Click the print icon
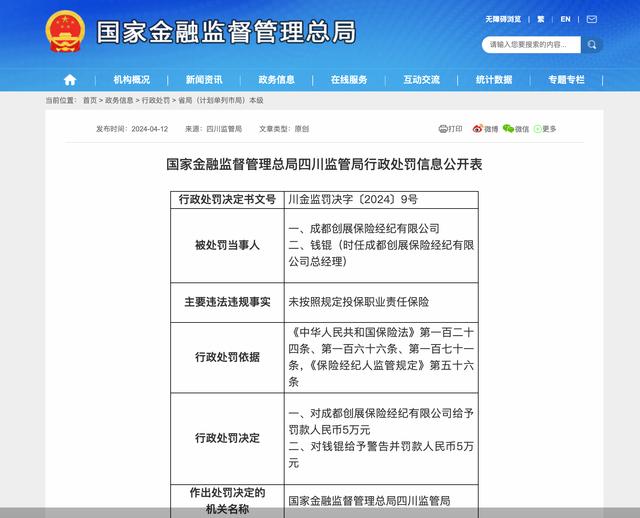This screenshot has width=640, height=518. 443,129
